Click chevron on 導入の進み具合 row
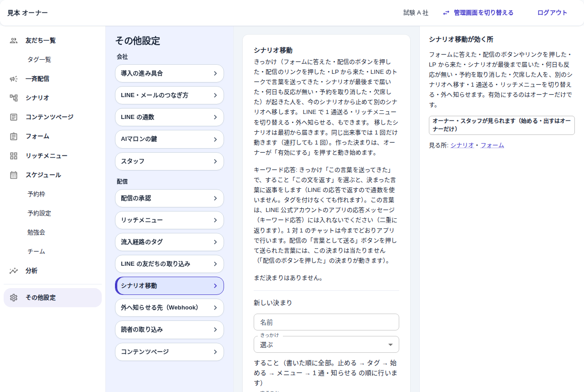 pyautogui.click(x=215, y=73)
